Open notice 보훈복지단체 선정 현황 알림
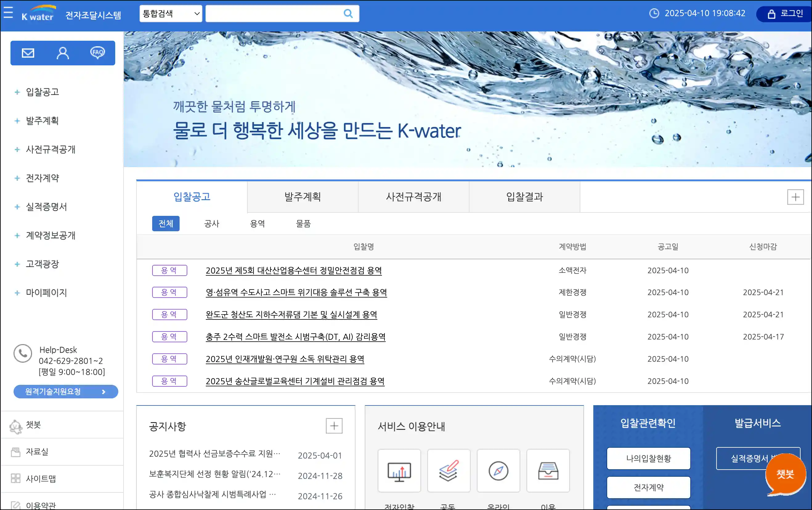Screen dimensions: 812x510 click(215, 474)
